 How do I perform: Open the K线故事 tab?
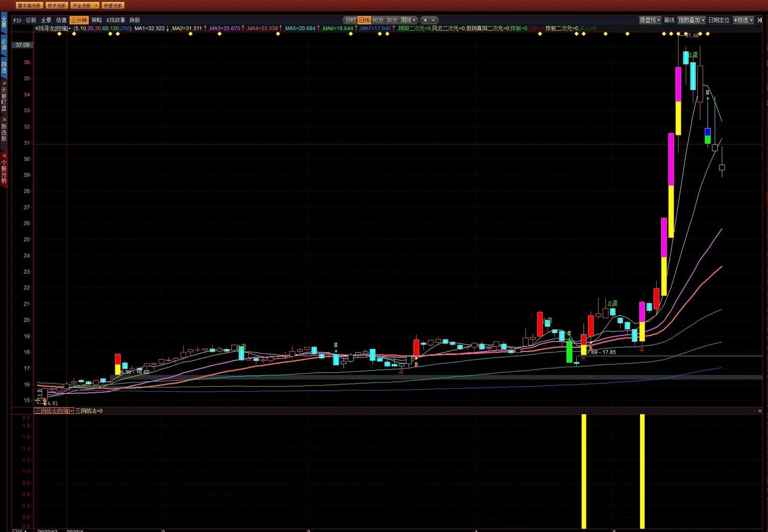click(116, 21)
